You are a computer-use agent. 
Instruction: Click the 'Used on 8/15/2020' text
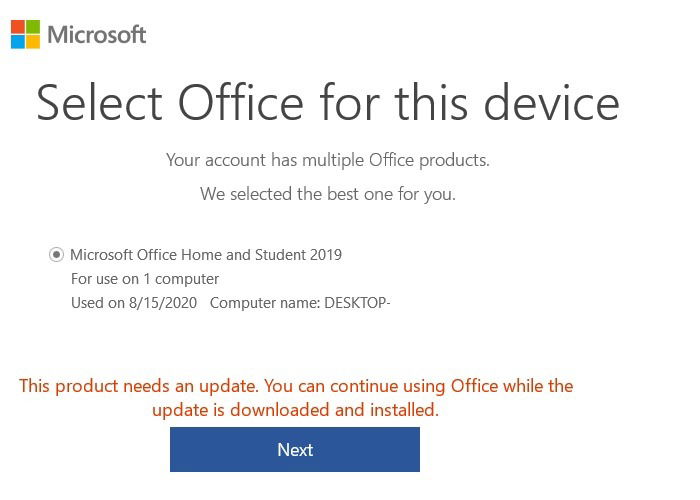tap(134, 303)
